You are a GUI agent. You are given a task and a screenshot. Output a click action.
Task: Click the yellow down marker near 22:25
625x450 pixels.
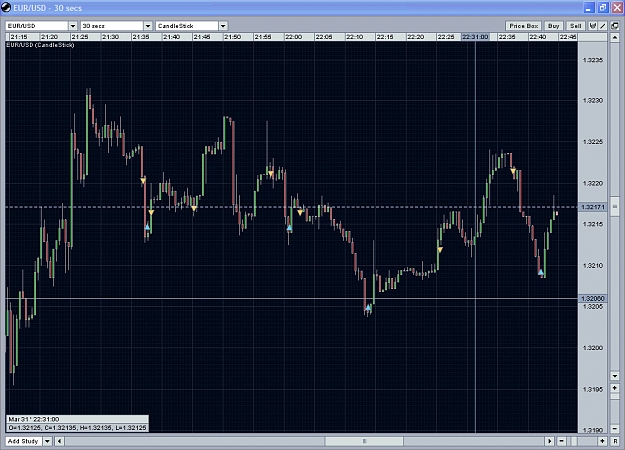[440, 250]
